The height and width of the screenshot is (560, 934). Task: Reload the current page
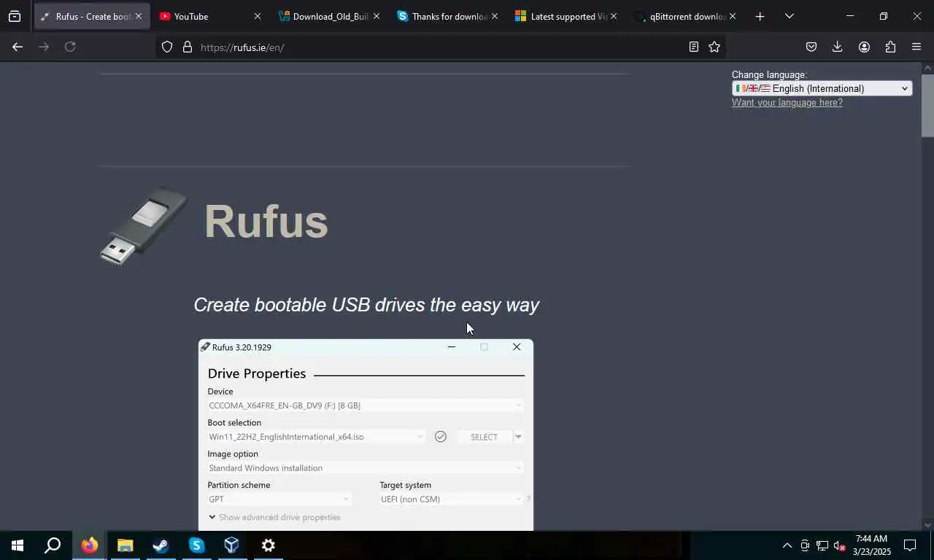(x=70, y=47)
